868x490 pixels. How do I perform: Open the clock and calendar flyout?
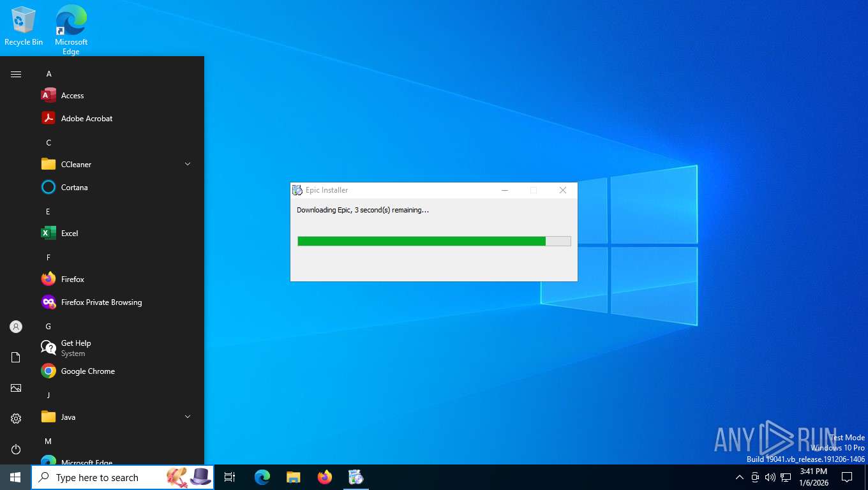coord(814,477)
